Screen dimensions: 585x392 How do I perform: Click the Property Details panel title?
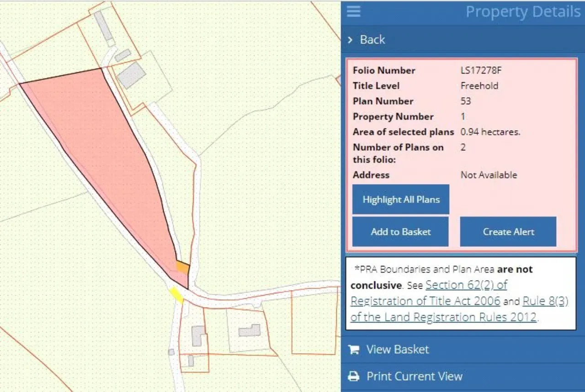coord(522,12)
